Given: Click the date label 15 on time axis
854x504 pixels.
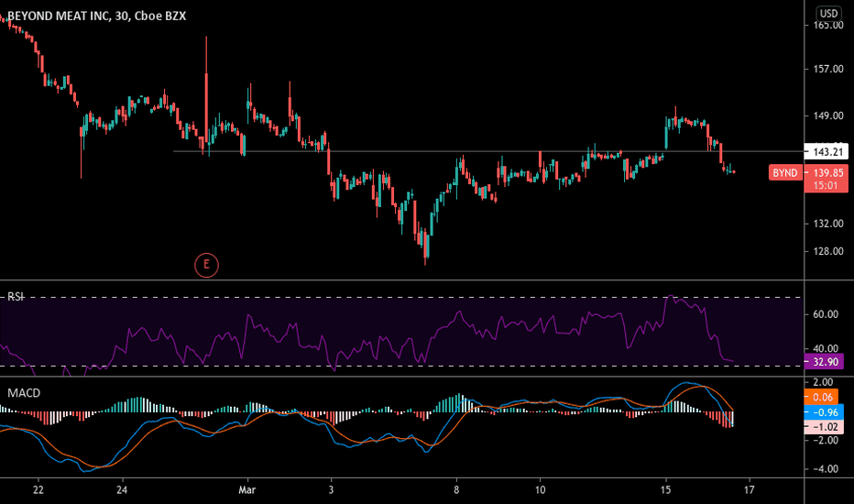Looking at the screenshot, I should [665, 490].
